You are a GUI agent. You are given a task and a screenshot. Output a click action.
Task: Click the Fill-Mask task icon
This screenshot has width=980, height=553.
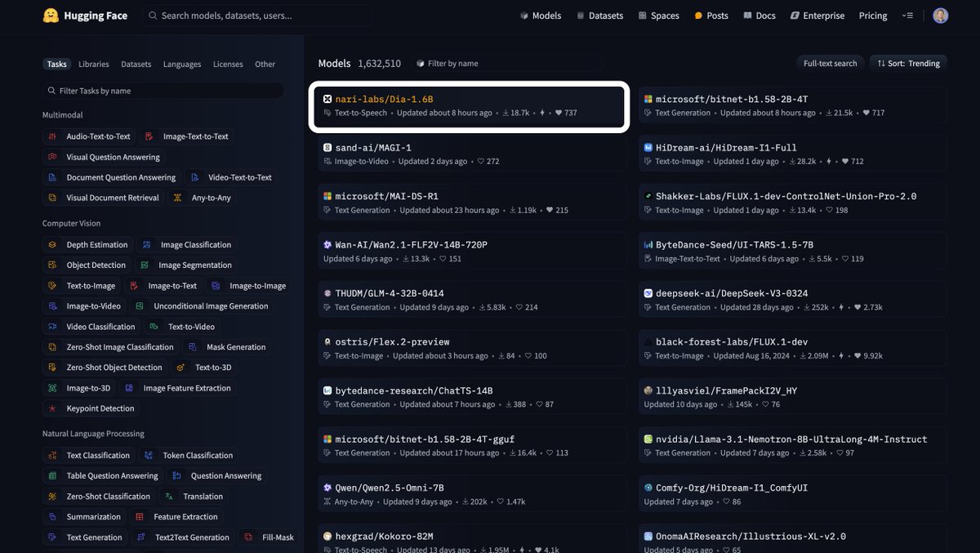pyautogui.click(x=248, y=537)
